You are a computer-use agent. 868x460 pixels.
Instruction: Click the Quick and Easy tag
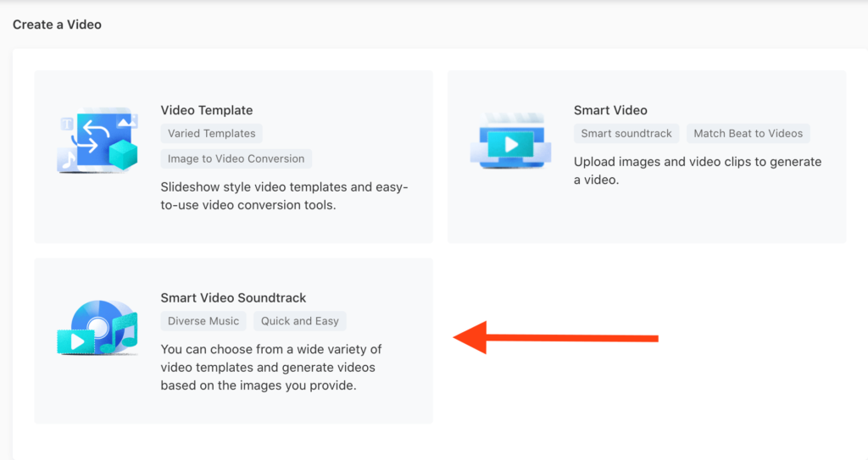pos(299,321)
